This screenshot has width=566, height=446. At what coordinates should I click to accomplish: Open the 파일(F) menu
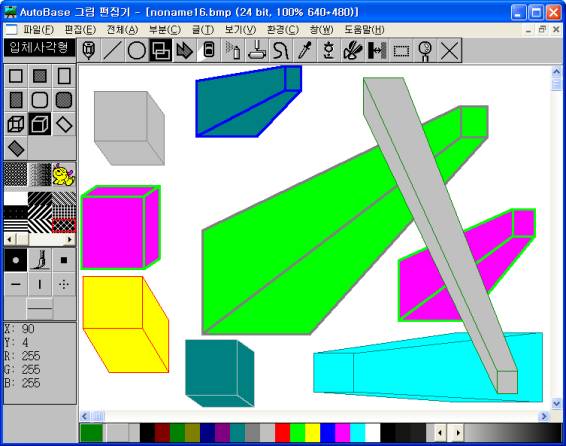point(39,30)
